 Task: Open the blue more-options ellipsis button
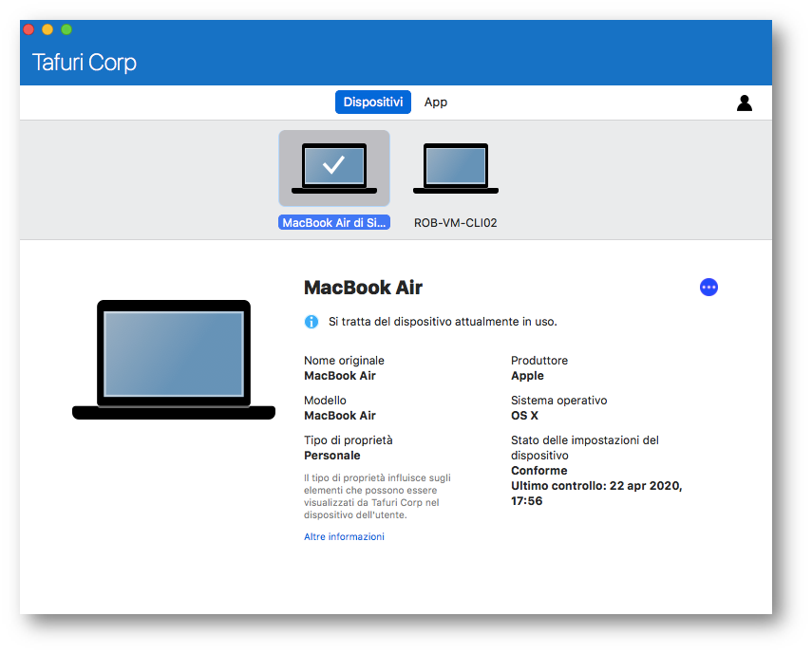[x=708, y=288]
